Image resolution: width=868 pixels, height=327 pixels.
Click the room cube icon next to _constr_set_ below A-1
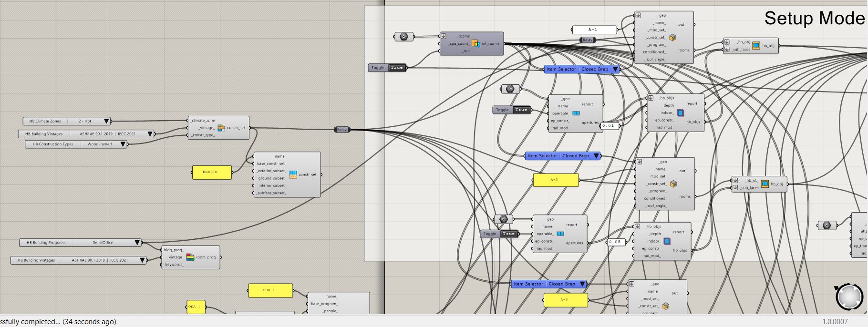(x=672, y=38)
